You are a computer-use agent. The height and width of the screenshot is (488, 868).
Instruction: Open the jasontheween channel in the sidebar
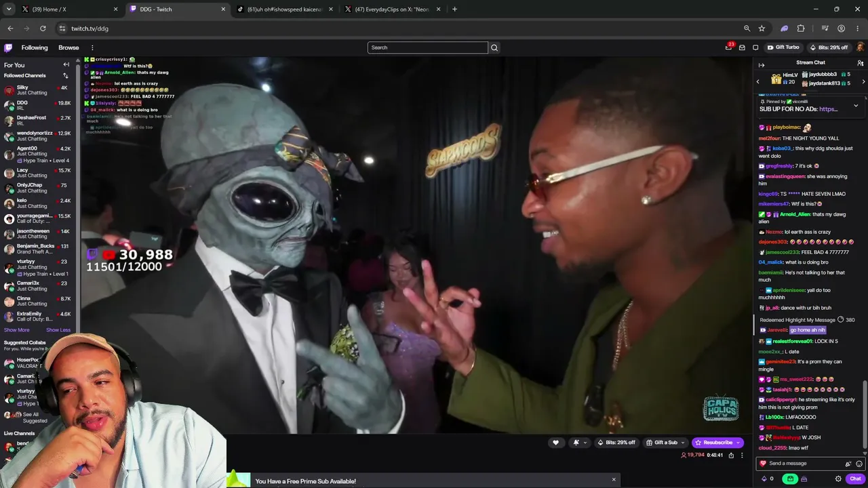(x=38, y=234)
